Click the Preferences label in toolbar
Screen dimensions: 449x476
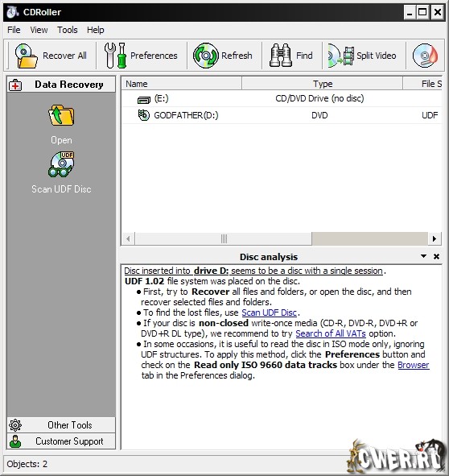pos(154,56)
